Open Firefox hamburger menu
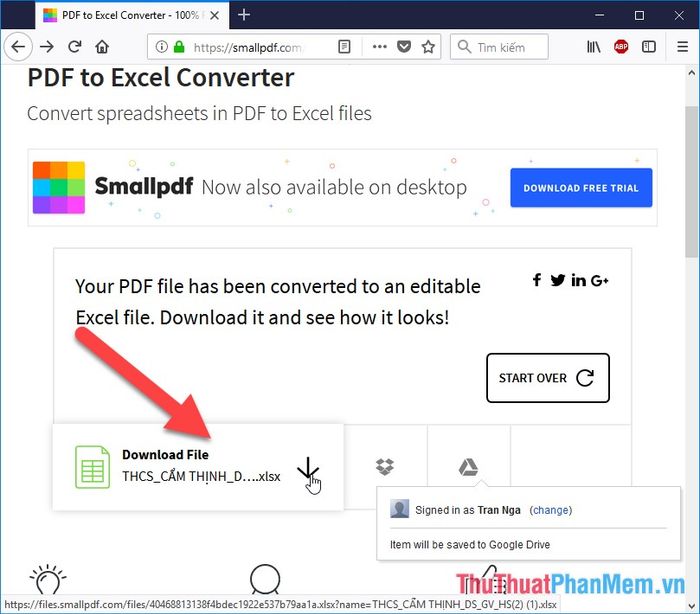 [682, 46]
